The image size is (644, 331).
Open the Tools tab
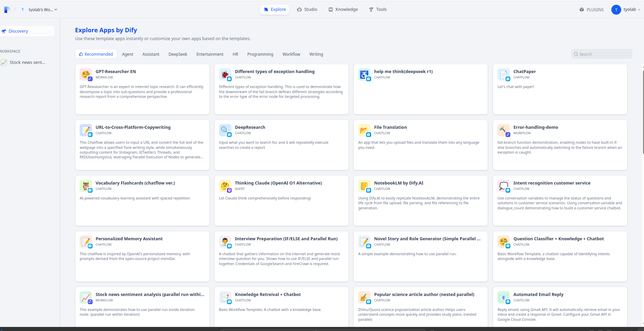click(378, 10)
